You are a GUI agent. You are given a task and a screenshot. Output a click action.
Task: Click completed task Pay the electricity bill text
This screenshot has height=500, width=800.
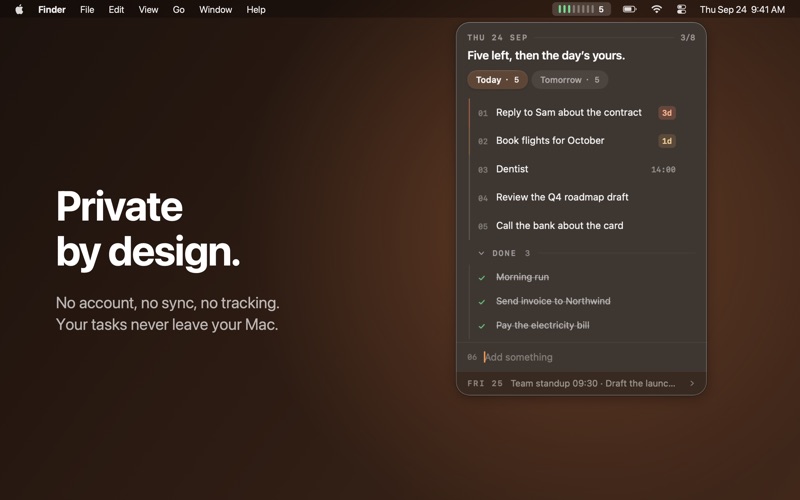click(542, 325)
